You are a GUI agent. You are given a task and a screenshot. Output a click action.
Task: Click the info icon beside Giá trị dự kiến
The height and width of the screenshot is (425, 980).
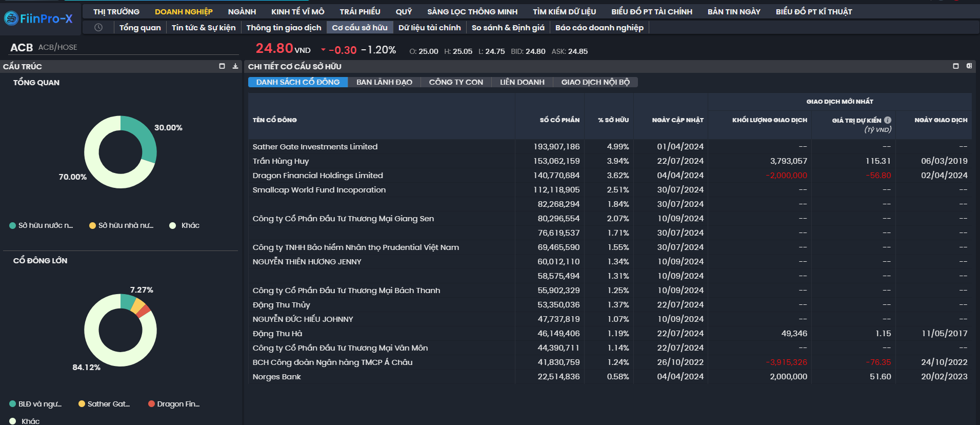pos(888,120)
